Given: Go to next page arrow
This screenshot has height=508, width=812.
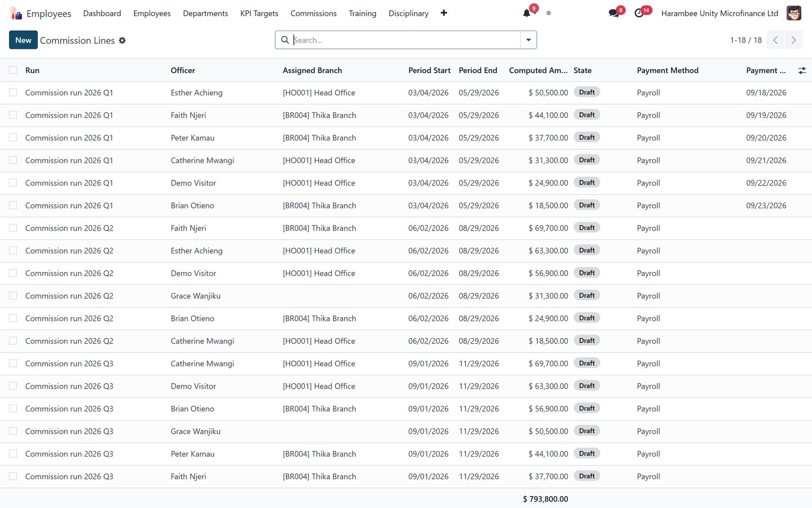Looking at the screenshot, I should click(794, 40).
